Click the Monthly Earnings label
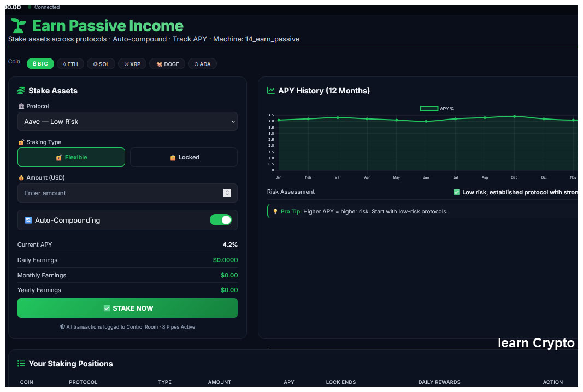This screenshot has height=392, width=583. pos(42,275)
